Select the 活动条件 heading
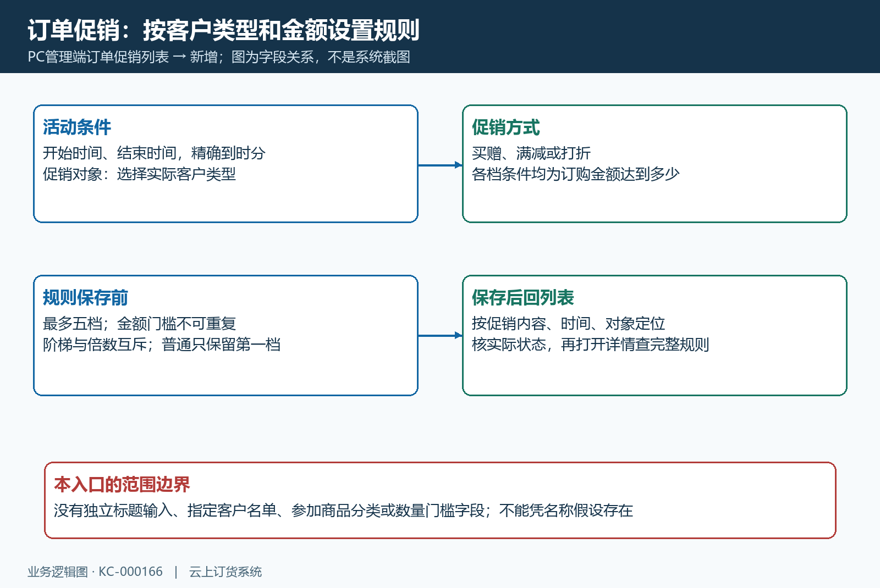This screenshot has height=588, width=880. tap(77, 127)
